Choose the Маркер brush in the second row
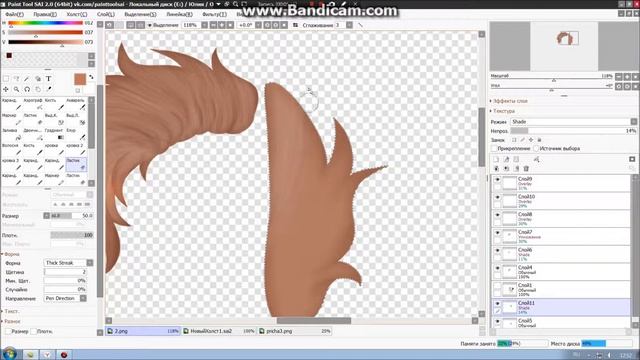 (x=11, y=119)
